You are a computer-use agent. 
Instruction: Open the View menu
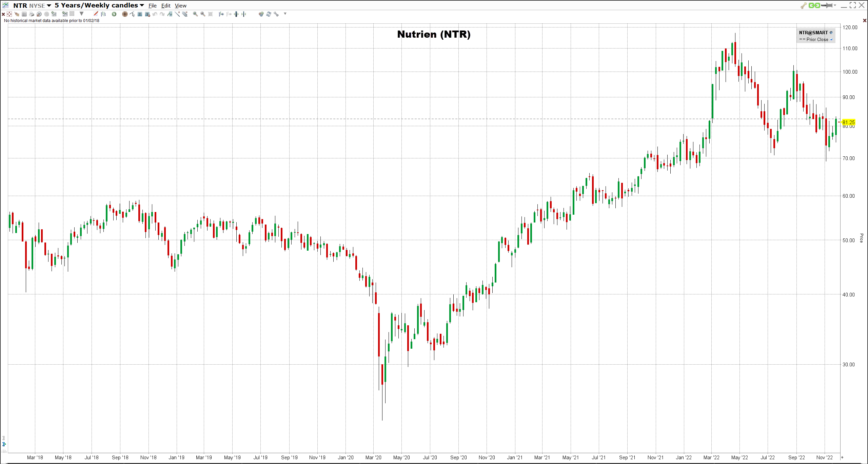click(x=181, y=6)
